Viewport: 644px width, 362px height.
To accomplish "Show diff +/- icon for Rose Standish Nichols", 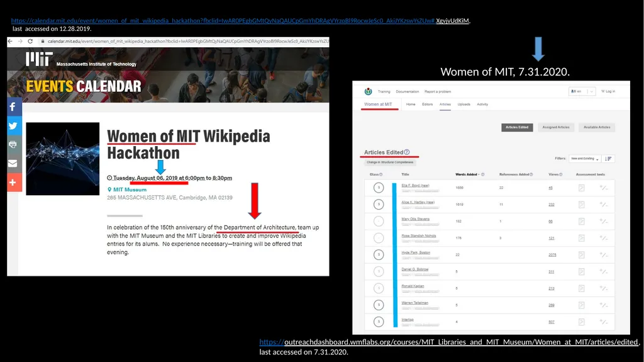I will click(x=603, y=238).
